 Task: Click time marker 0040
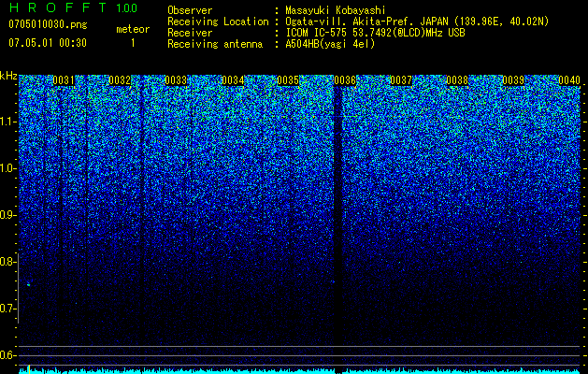[x=569, y=80]
